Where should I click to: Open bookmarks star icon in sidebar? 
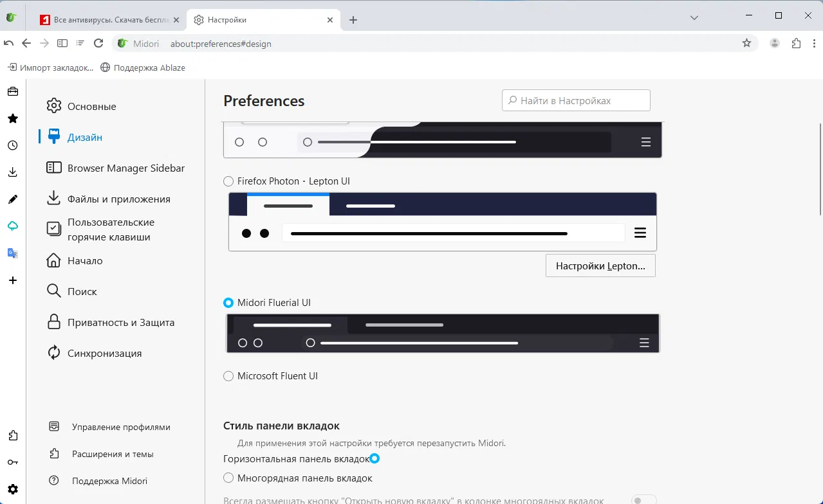(x=13, y=118)
